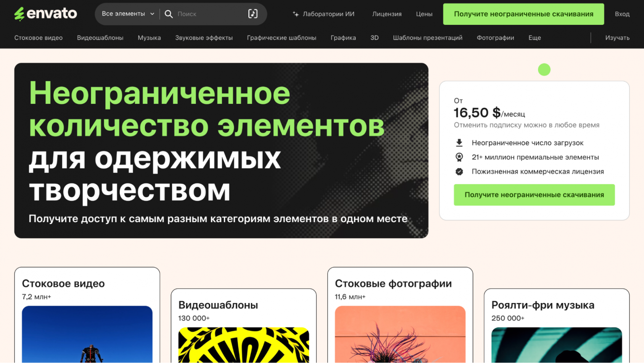Image resolution: width=644 pixels, height=363 pixels.
Task: Click the Стоковые фотографии card title
Action: pyautogui.click(x=393, y=284)
